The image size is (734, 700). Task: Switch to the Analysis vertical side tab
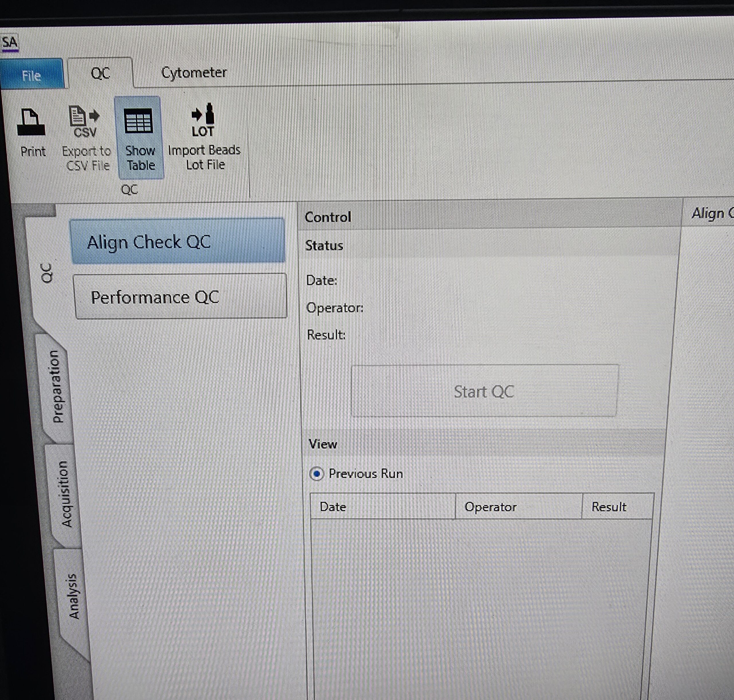(73, 596)
